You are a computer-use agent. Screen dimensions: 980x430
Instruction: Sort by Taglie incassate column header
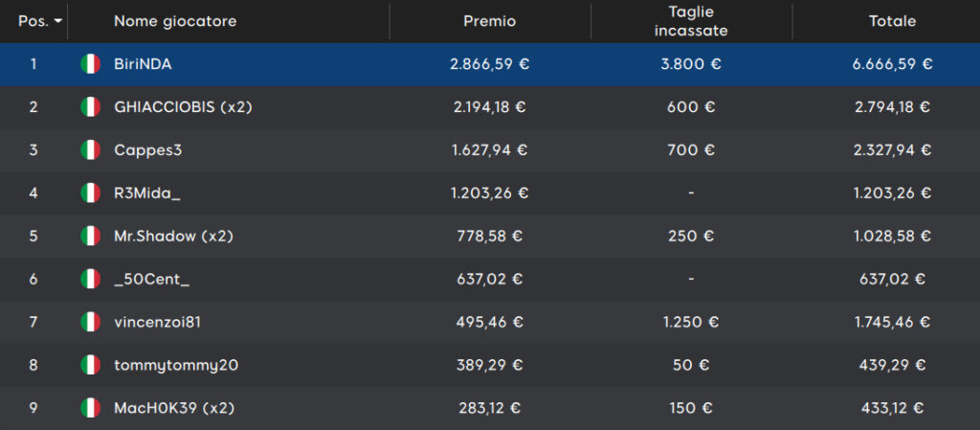[x=691, y=21]
